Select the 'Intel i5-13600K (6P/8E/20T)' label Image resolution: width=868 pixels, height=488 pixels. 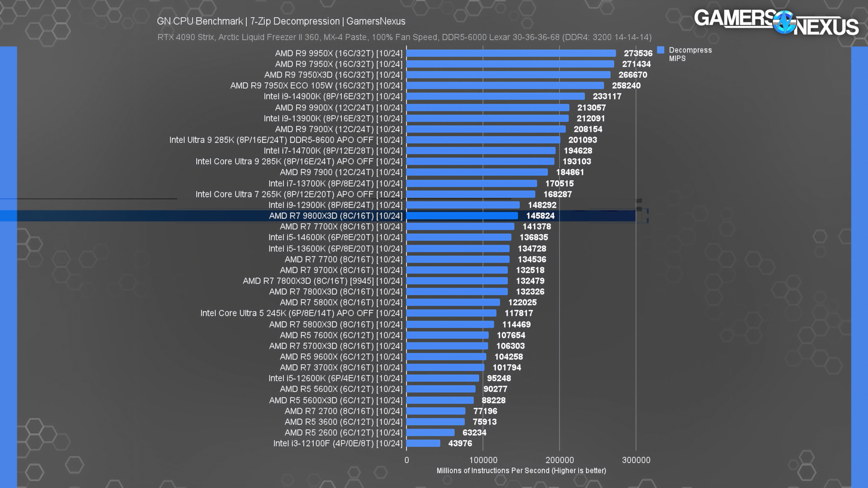(x=335, y=249)
